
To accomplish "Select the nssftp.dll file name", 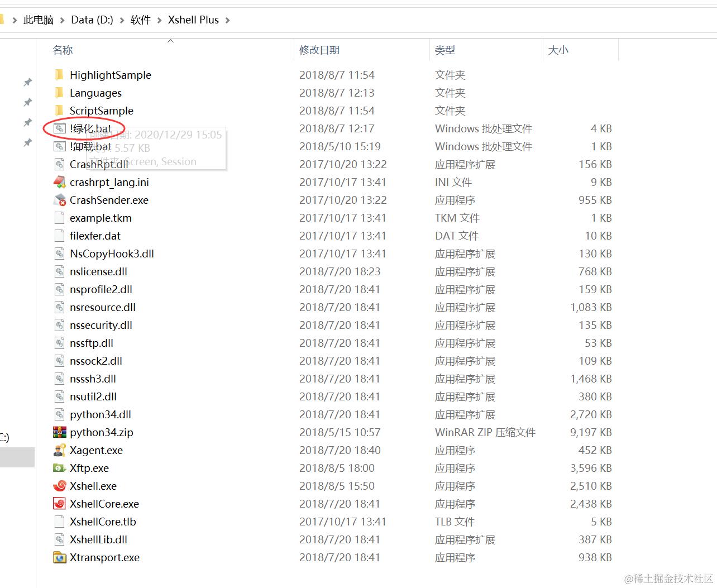I will (92, 343).
